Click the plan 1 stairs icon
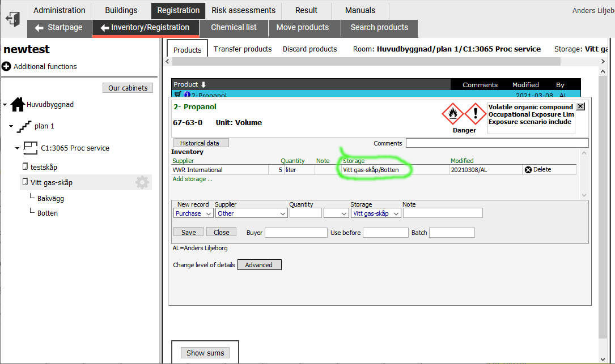 (x=24, y=126)
